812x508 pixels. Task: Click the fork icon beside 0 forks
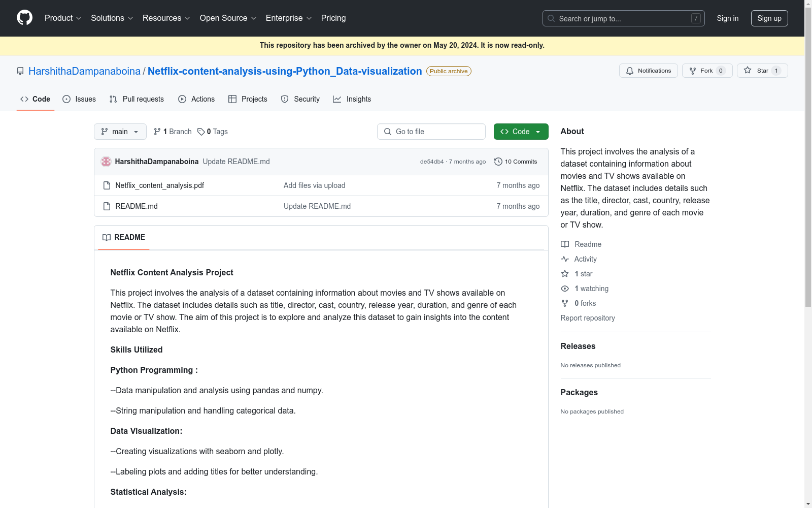pos(565,303)
